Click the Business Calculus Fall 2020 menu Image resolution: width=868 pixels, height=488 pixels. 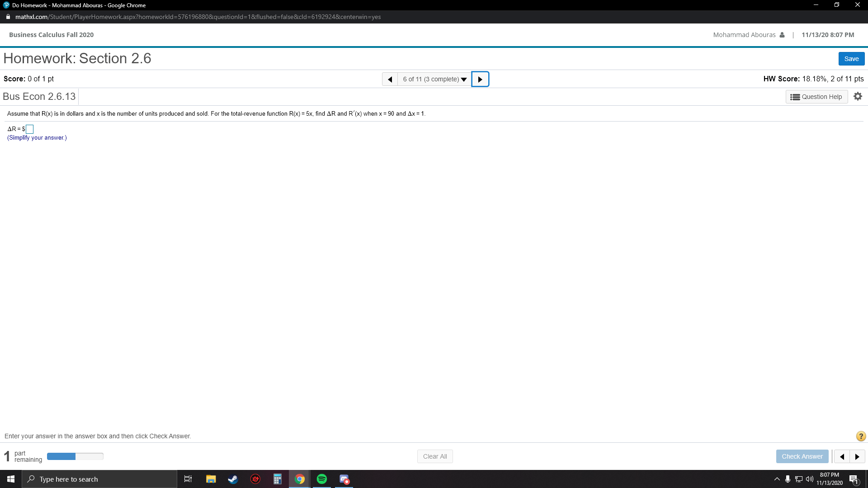(x=51, y=34)
